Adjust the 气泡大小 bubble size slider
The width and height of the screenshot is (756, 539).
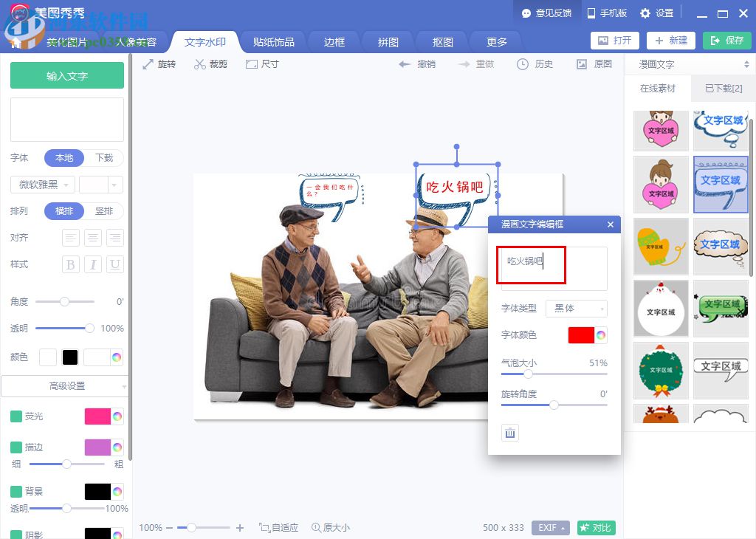527,374
